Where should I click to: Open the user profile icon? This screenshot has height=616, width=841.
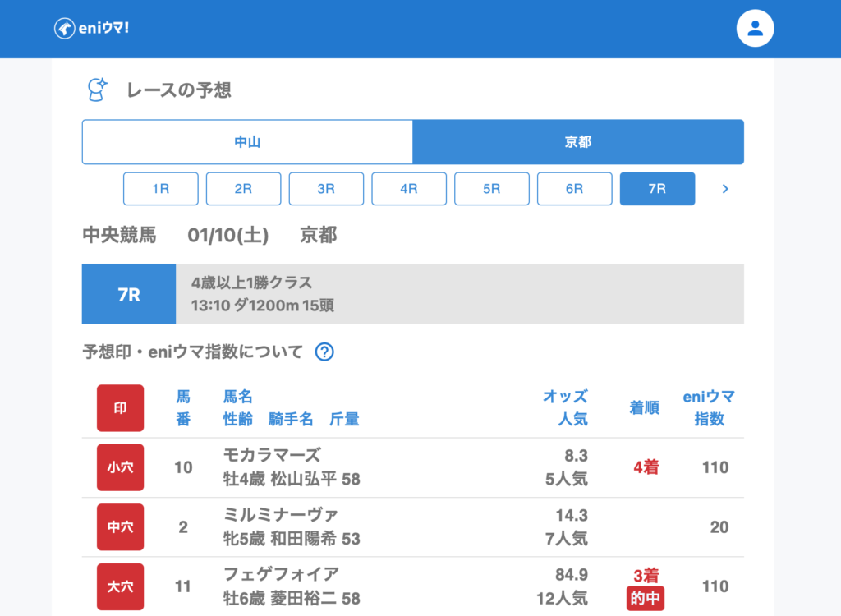tap(755, 29)
